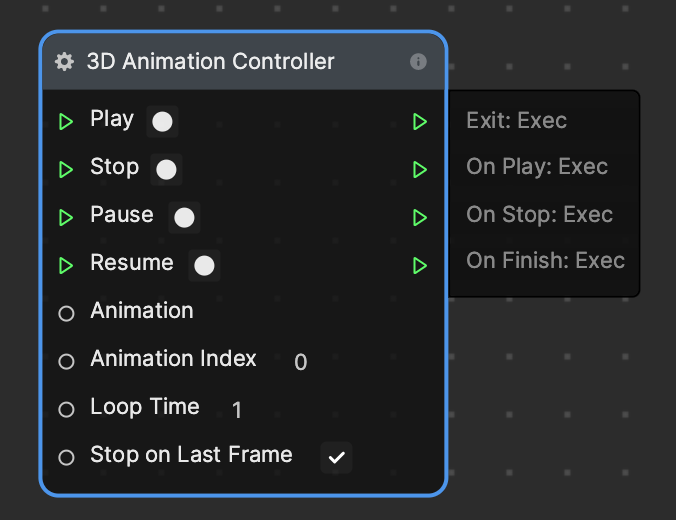Click the On Finish exec output port
This screenshot has height=520, width=676.
point(420,265)
